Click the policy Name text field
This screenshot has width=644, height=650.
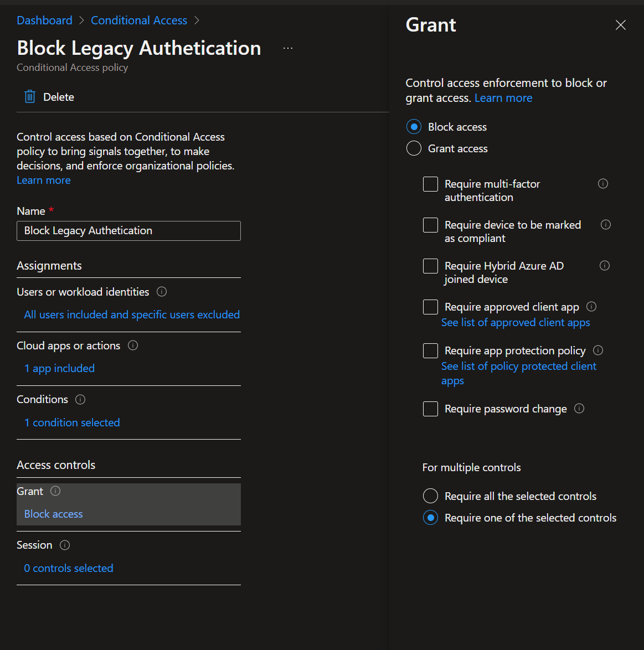(128, 231)
